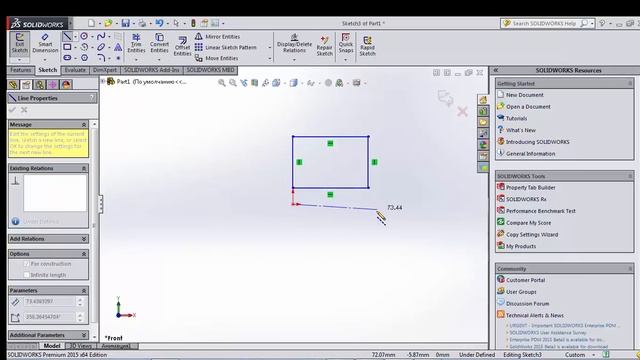Switch to the 3D Views bottom tab
640x360 pixels.
pyautogui.click(x=81, y=346)
